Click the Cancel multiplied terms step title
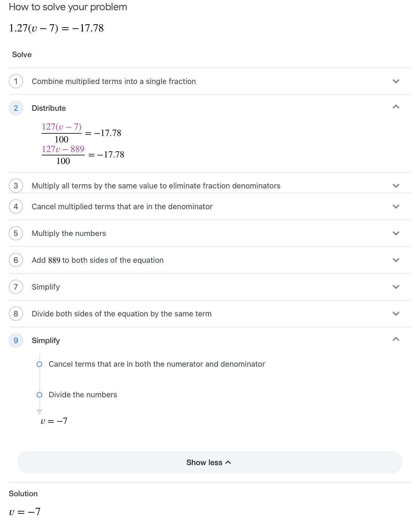 click(x=122, y=206)
